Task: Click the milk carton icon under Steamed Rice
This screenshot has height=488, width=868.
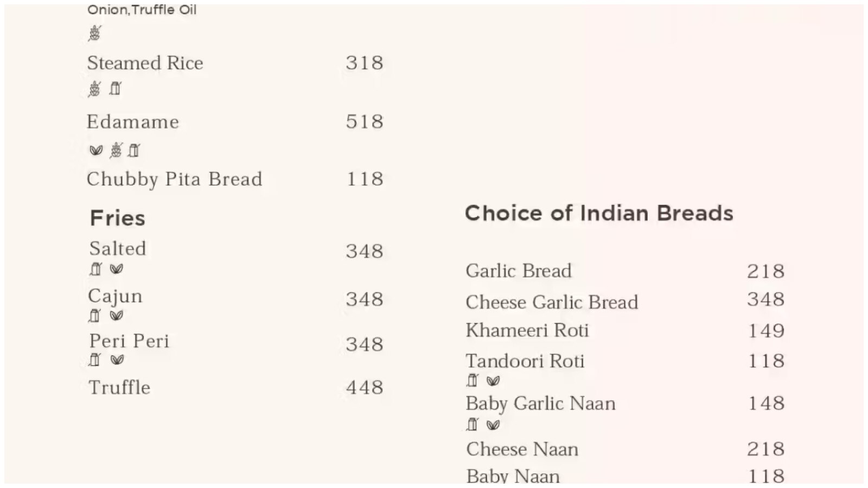Action: 114,88
